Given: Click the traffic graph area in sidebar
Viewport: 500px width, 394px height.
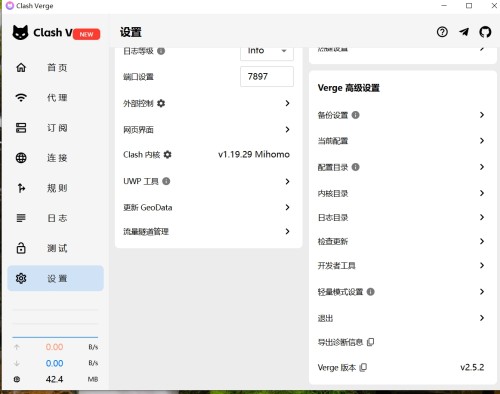Looking at the screenshot, I should click(55, 323).
